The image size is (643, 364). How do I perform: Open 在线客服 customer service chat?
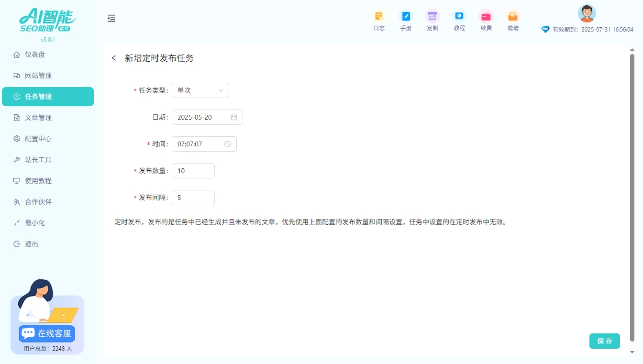(x=46, y=333)
